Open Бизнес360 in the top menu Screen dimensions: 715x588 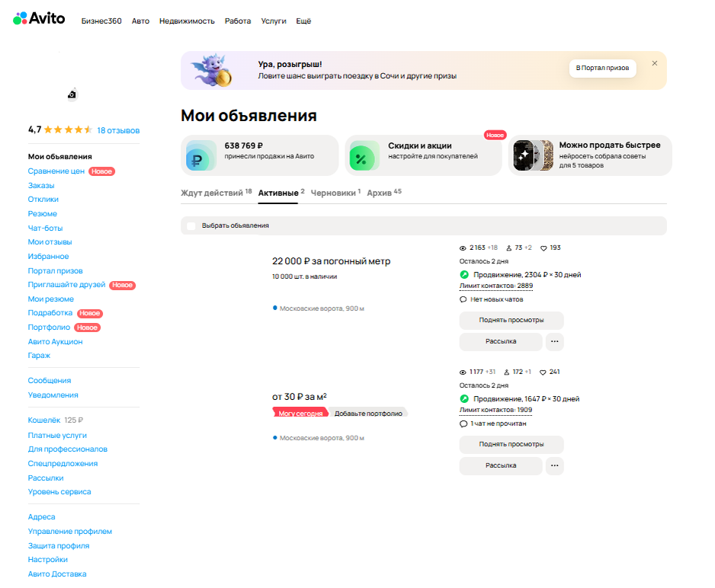[101, 21]
